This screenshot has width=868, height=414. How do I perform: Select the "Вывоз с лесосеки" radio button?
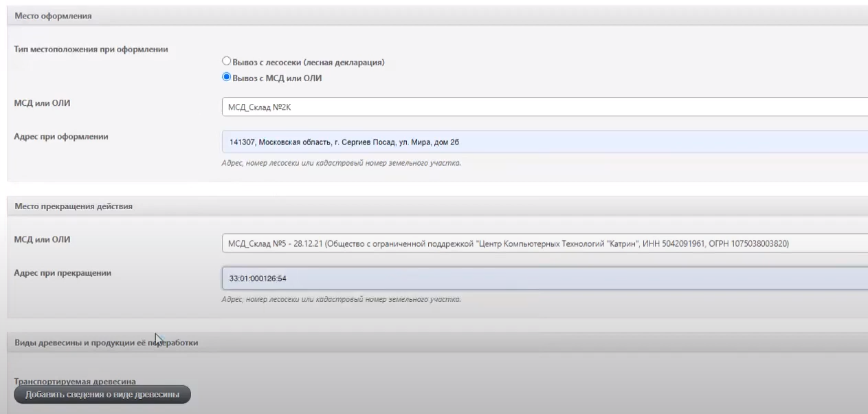pyautogui.click(x=226, y=62)
